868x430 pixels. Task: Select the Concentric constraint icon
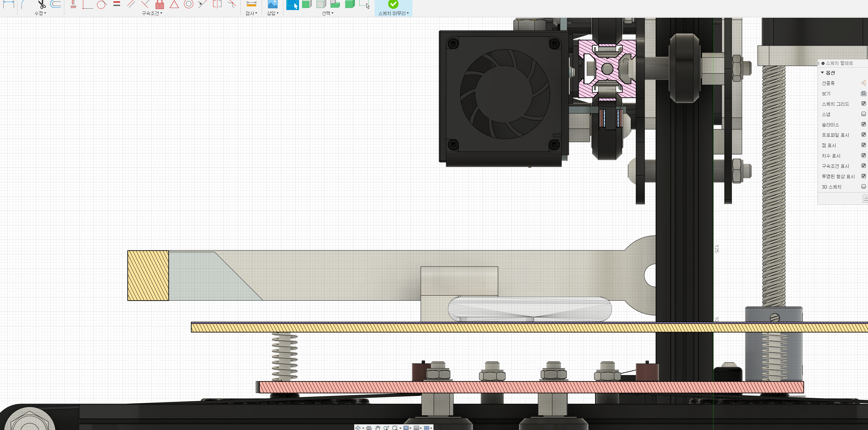(x=188, y=4)
